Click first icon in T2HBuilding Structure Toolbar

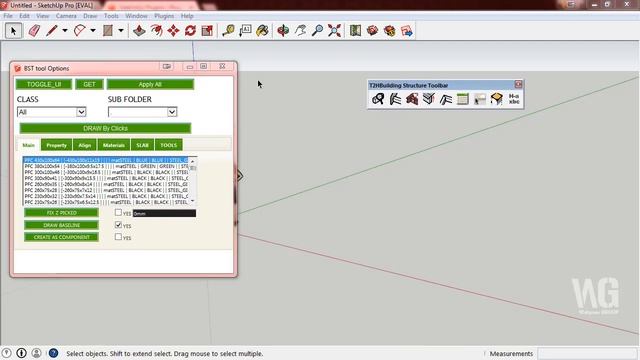click(x=378, y=99)
